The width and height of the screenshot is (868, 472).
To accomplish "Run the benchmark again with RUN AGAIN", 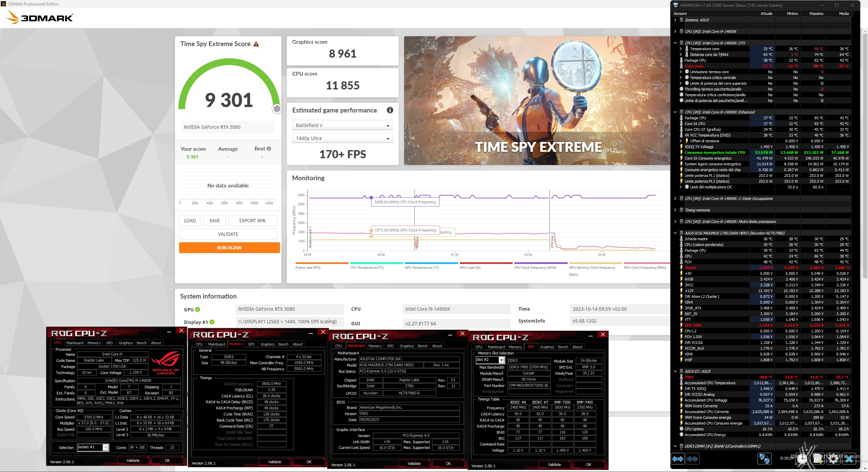I will coord(229,248).
